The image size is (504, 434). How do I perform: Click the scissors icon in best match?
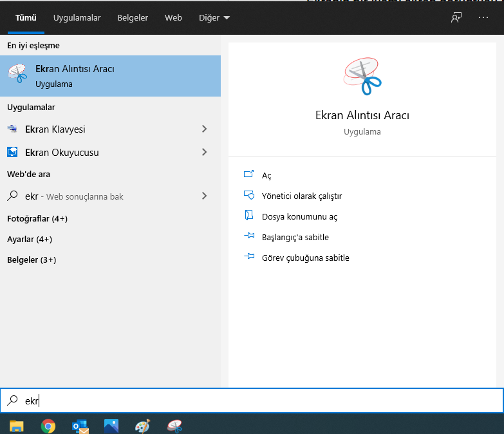(x=17, y=73)
